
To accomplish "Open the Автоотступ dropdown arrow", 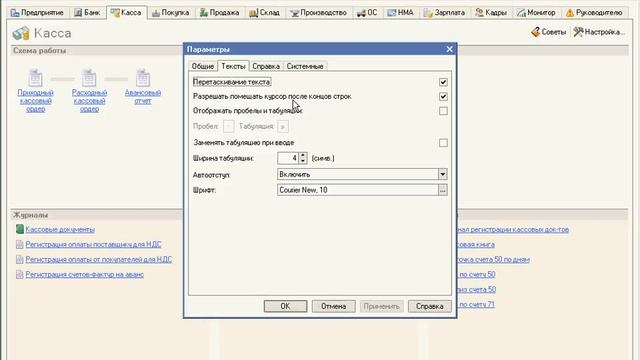I will (443, 174).
